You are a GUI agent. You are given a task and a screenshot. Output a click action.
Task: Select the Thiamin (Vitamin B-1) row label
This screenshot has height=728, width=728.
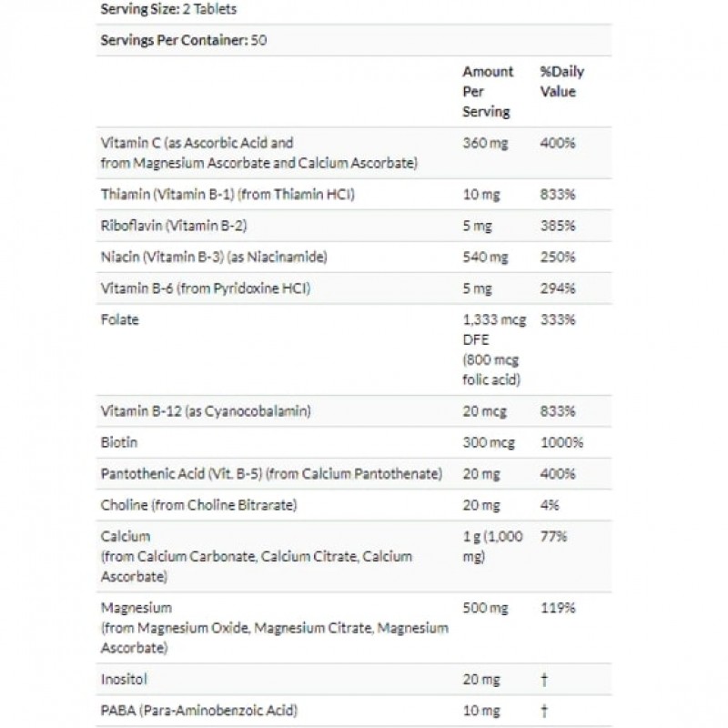tap(227, 196)
